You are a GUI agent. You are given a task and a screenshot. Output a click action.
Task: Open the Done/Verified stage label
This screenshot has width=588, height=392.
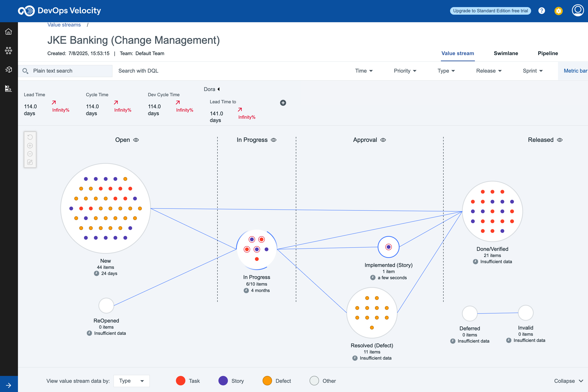point(492,249)
